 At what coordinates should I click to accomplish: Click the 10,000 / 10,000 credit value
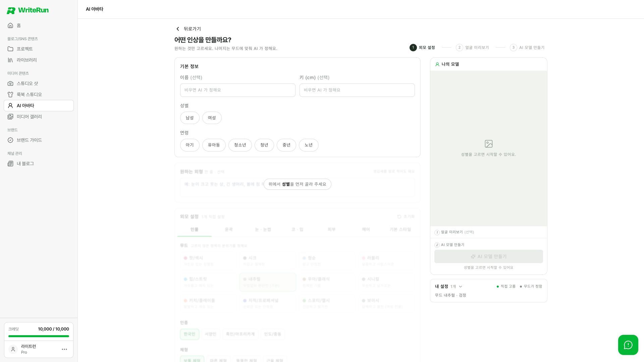[x=54, y=329]
